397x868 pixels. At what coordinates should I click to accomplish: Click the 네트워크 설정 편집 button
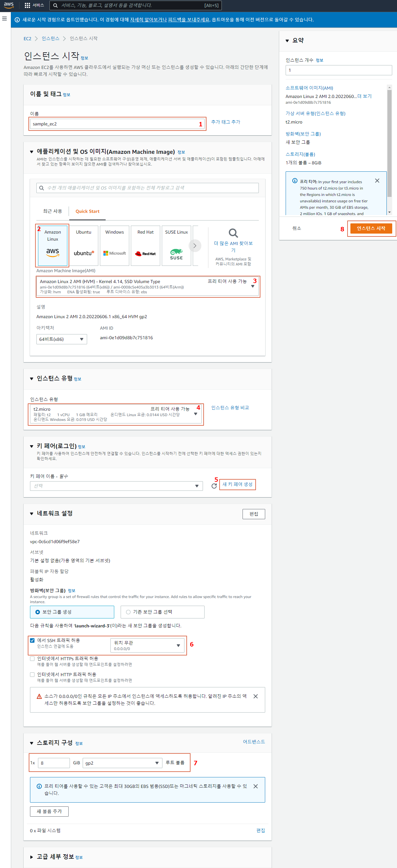tap(254, 514)
